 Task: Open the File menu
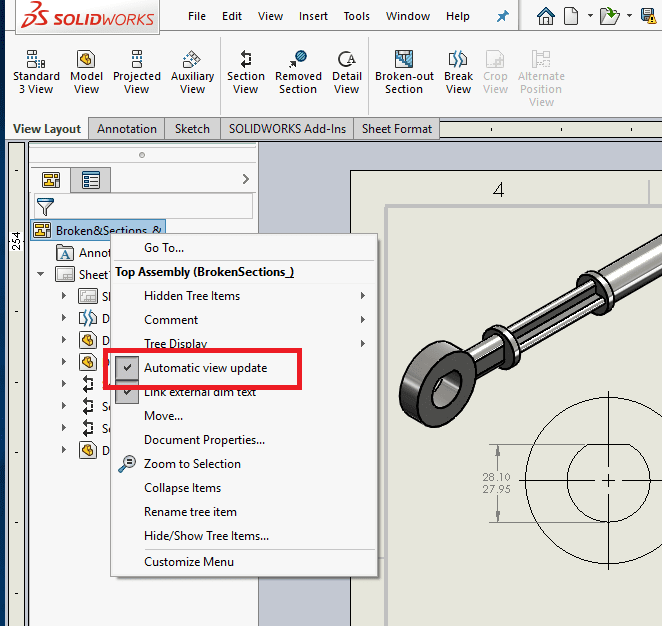click(x=197, y=16)
